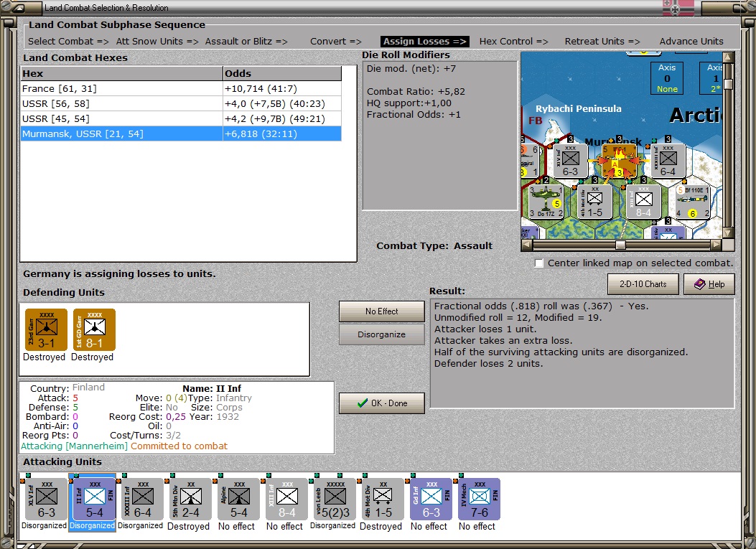Select the XLV Inf 6-3 attacking unit
The height and width of the screenshot is (549, 756).
click(46, 499)
